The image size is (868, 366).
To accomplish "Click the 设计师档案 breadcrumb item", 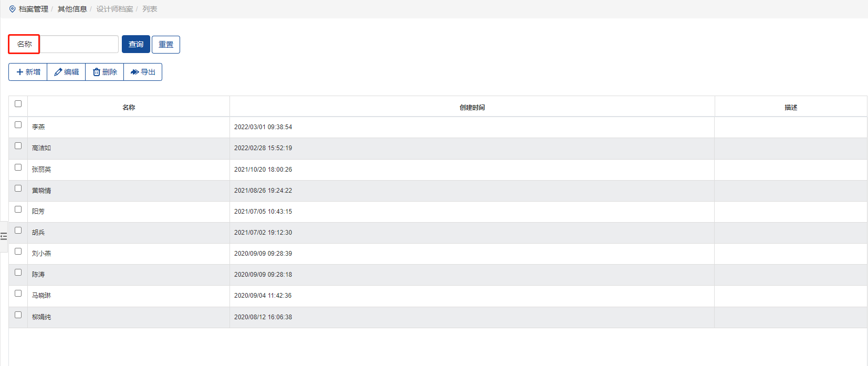I will pyautogui.click(x=114, y=9).
